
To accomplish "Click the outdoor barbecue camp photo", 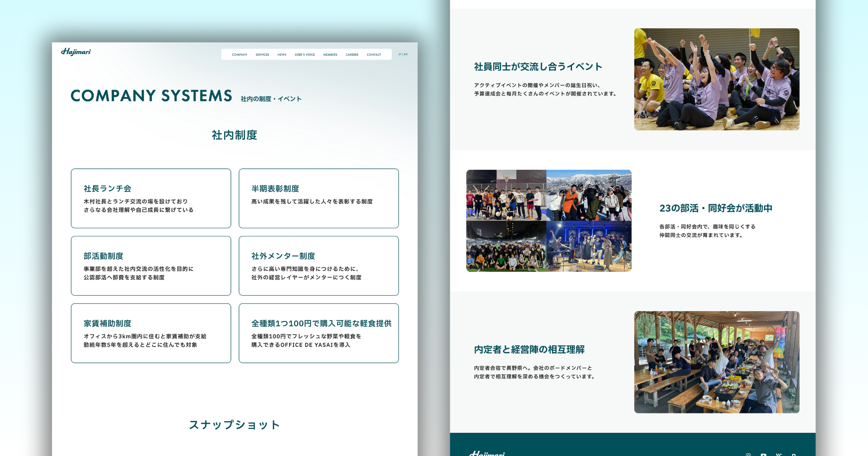I will pos(716,362).
